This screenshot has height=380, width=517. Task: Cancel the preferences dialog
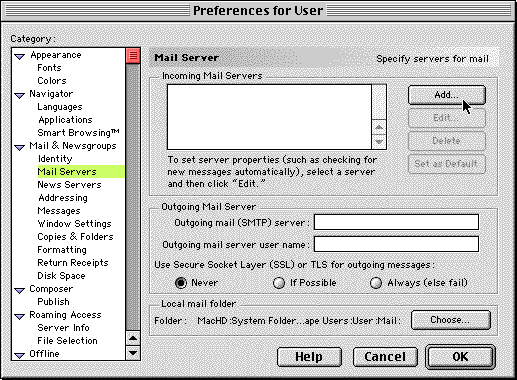(385, 357)
